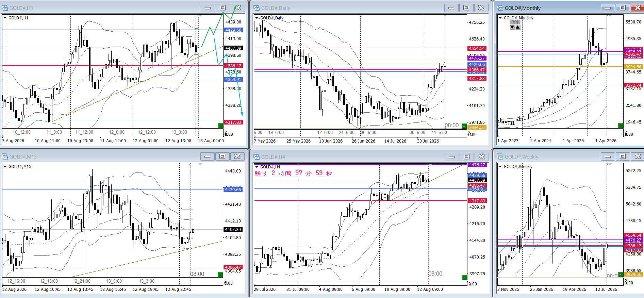Click the red 4386.47 price label in M15 chart
644x298 pixels.
[x=233, y=267]
